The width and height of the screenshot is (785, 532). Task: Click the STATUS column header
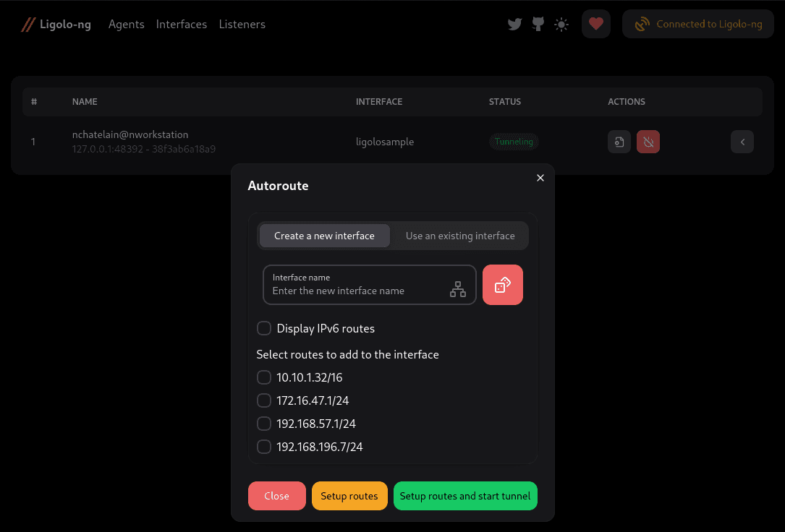(x=505, y=101)
